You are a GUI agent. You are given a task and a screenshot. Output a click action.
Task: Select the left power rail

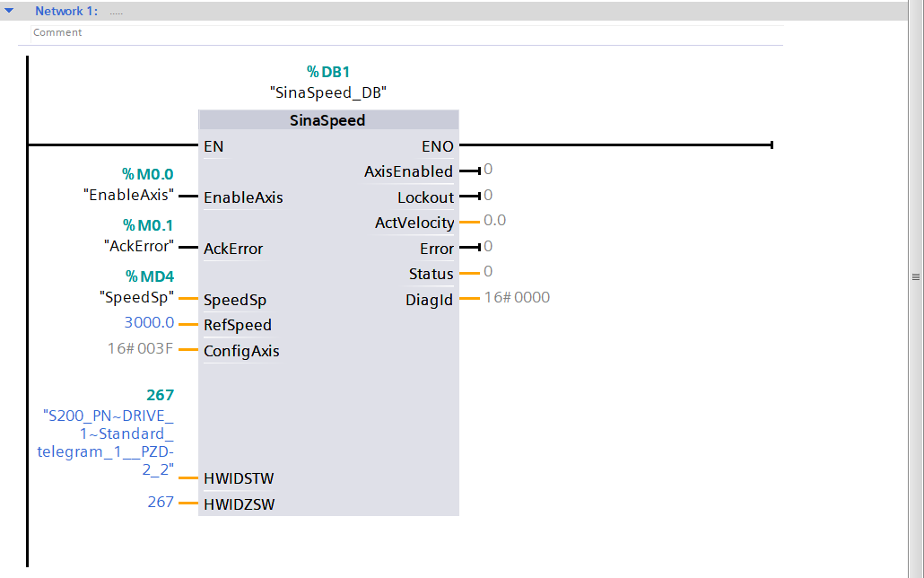click(x=27, y=311)
